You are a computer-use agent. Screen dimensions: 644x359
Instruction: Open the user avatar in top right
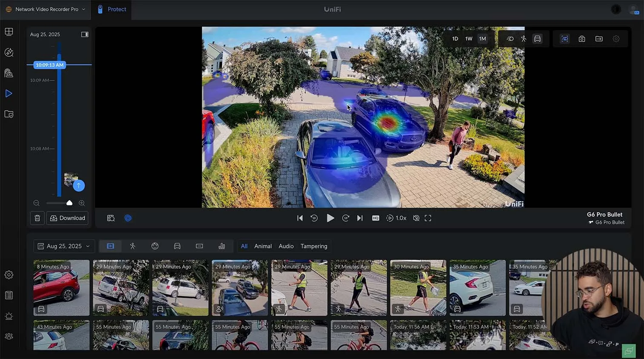tap(633, 9)
